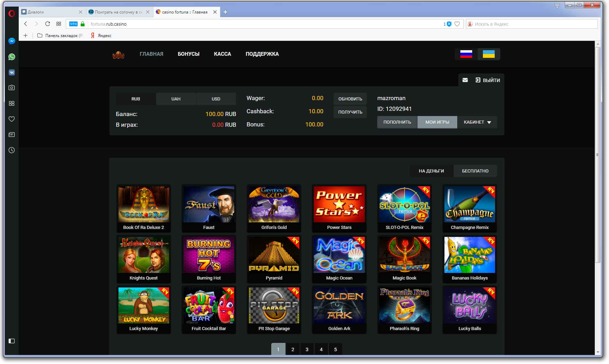The height and width of the screenshot is (364, 609).
Task: Open WhatsApp in the Opera sidebar
Action: point(12,57)
